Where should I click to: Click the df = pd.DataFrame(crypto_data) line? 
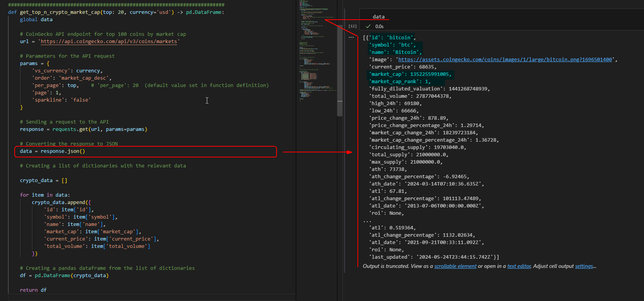click(64, 276)
